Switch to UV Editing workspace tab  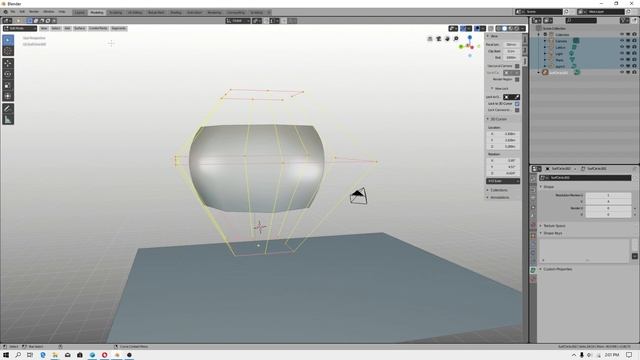tap(135, 12)
